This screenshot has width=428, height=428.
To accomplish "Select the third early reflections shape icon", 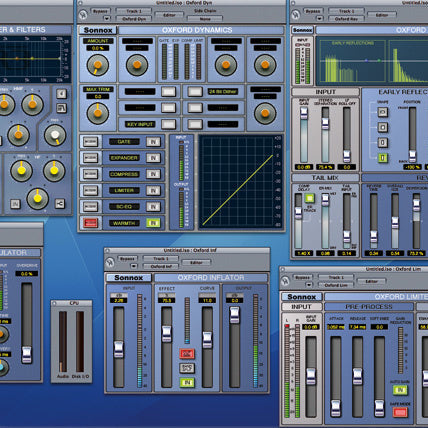I will (x=383, y=142).
